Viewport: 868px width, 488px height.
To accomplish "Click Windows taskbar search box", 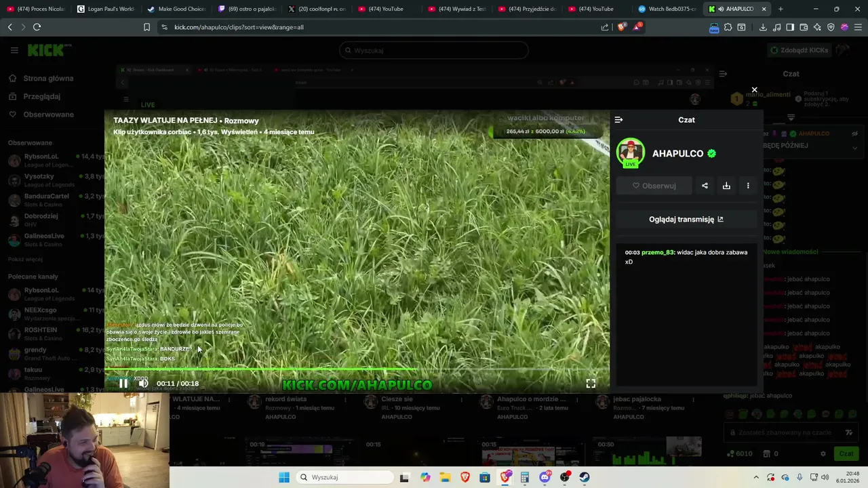I will (x=344, y=477).
